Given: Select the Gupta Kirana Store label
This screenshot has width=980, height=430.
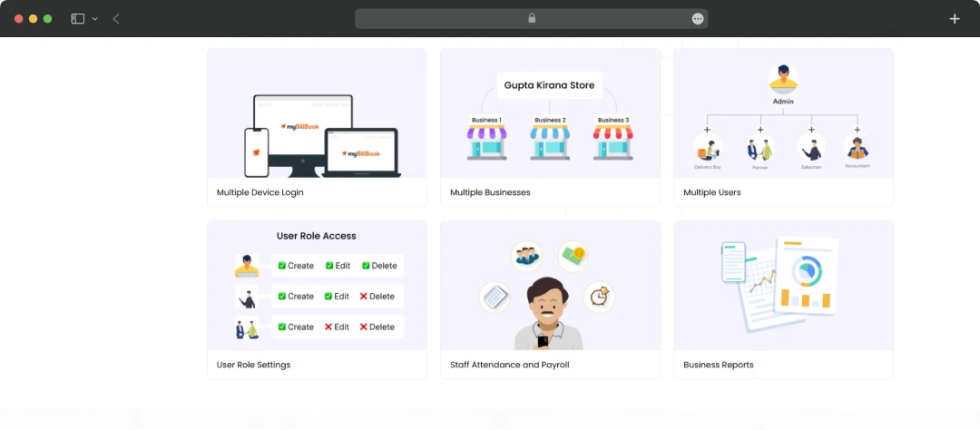Looking at the screenshot, I should click(x=549, y=85).
